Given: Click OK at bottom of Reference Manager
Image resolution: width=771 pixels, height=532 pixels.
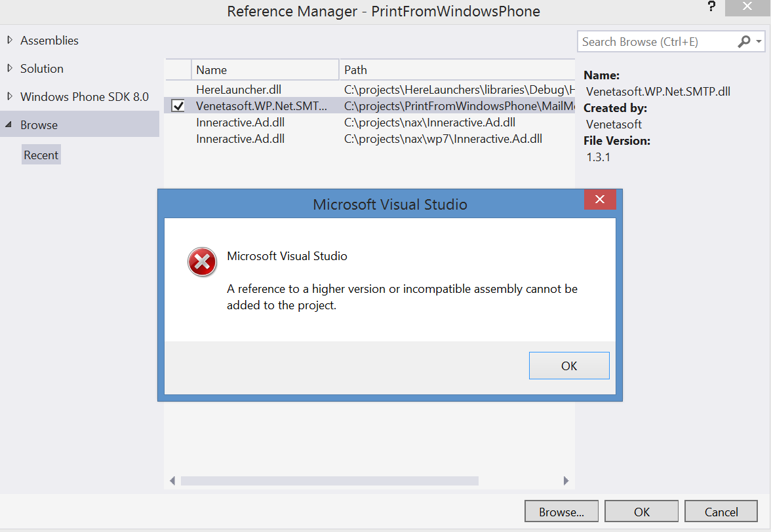Looking at the screenshot, I should [641, 512].
